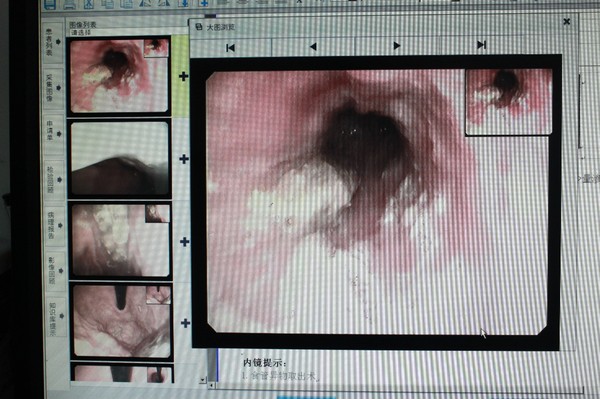
Task: Click plus icon beside fourth thumbnail
Action: 185,323
